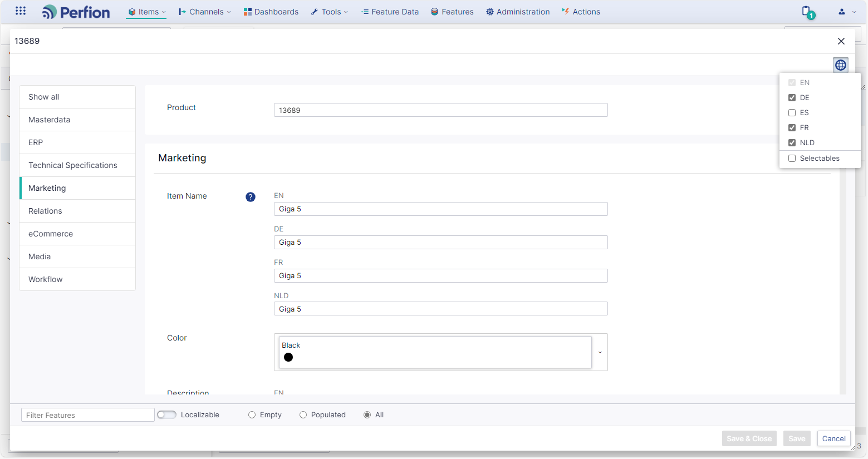Click the EN Item Name field
Screen dimensions: 868x459
440,209
